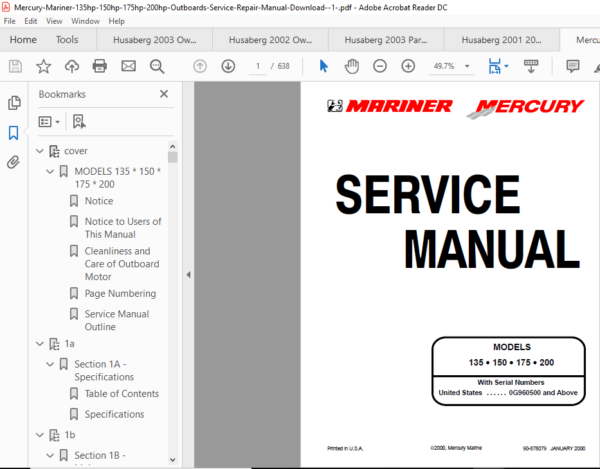
Task: Close the Bookmarks panel
Action: pyautogui.click(x=164, y=94)
